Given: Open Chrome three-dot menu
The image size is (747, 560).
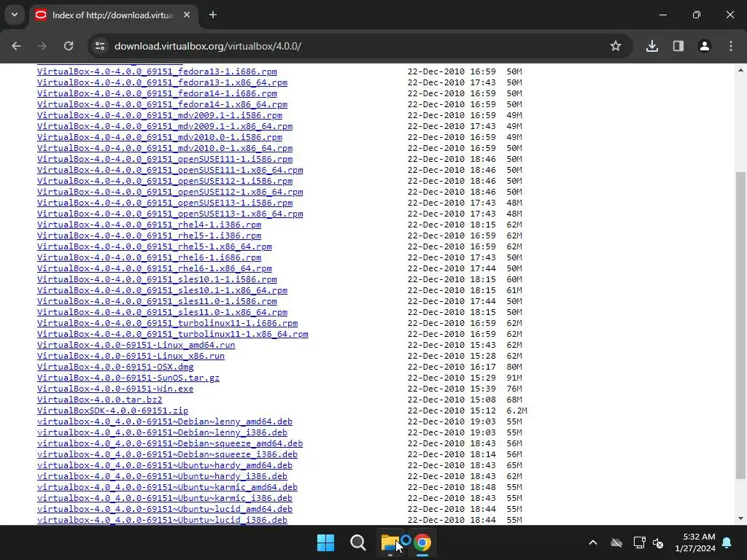Looking at the screenshot, I should pos(731,46).
